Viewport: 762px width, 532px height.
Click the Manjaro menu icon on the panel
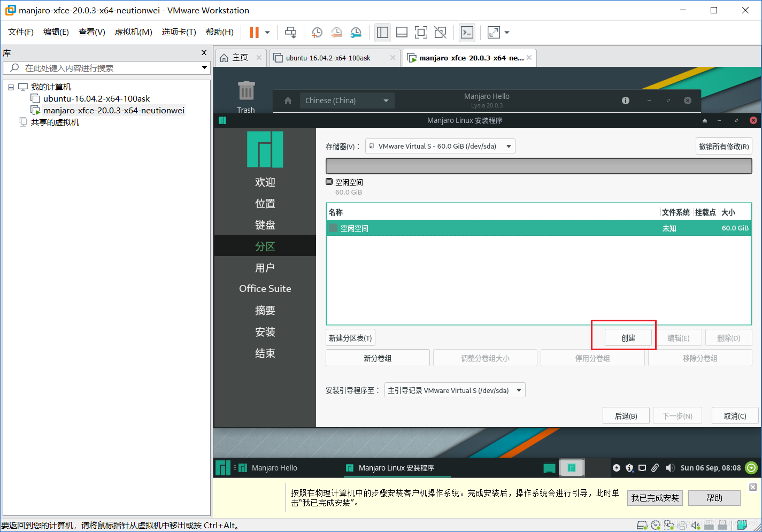(x=223, y=468)
